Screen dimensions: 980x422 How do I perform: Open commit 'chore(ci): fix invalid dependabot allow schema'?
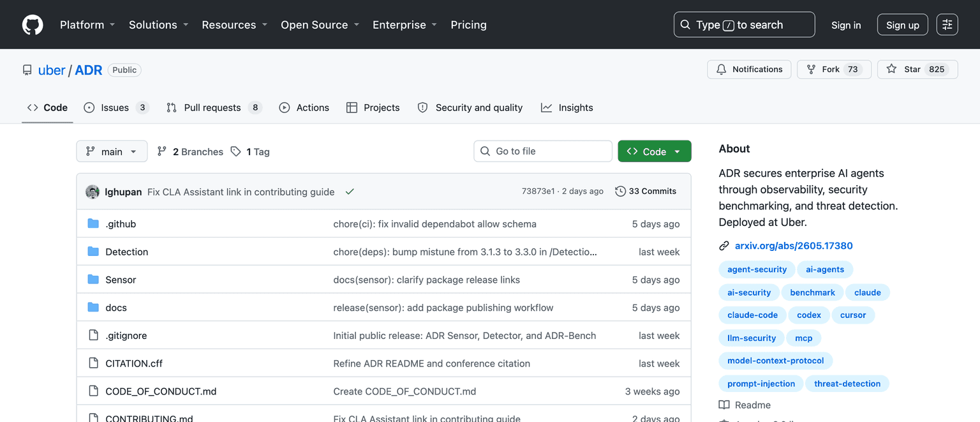[x=434, y=224]
